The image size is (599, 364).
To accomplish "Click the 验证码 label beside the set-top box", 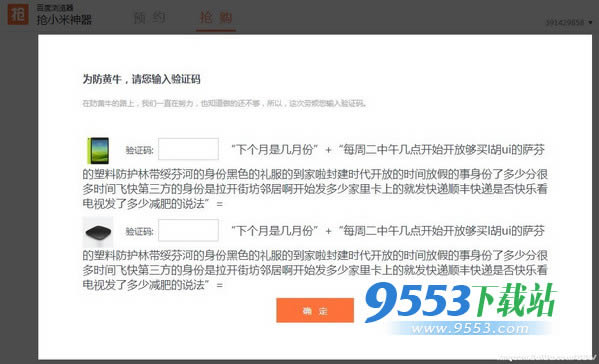I will (x=139, y=231).
